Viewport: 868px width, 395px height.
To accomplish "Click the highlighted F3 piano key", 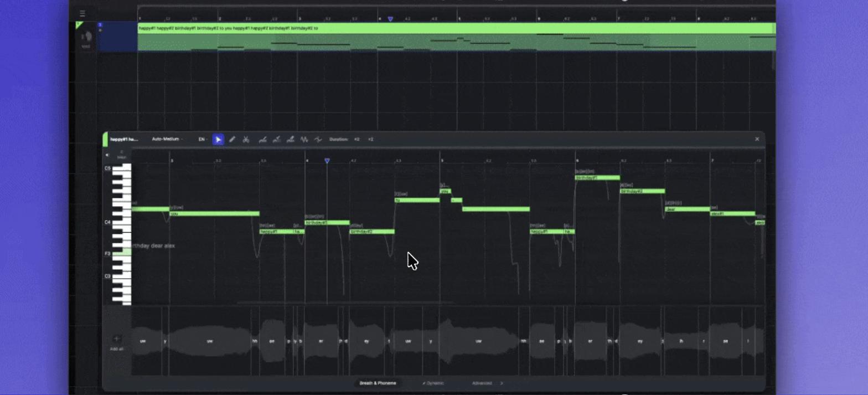I will click(x=122, y=253).
